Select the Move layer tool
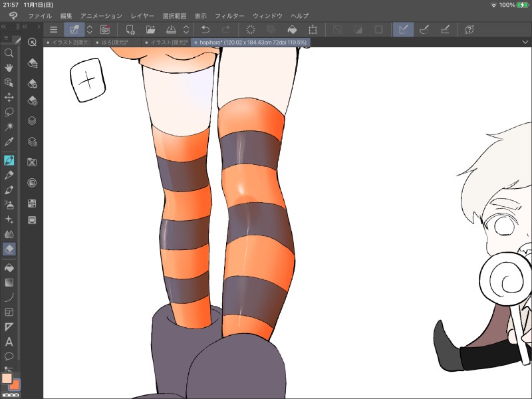532x399 pixels. click(x=9, y=97)
